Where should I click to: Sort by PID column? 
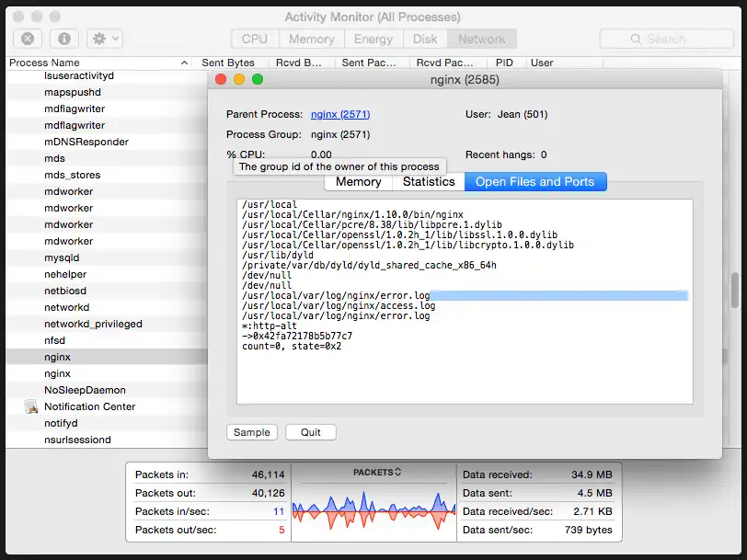504,63
